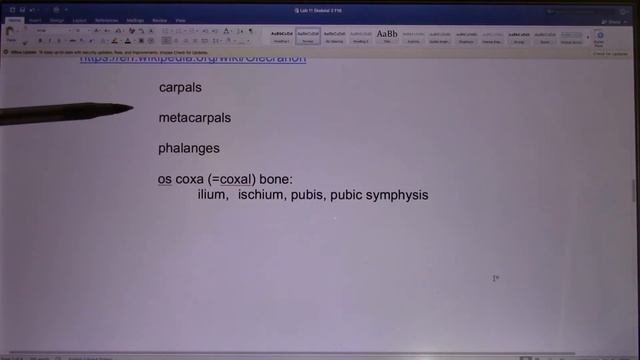
Task: Click the Decrease Indent icon
Action: (205, 31)
